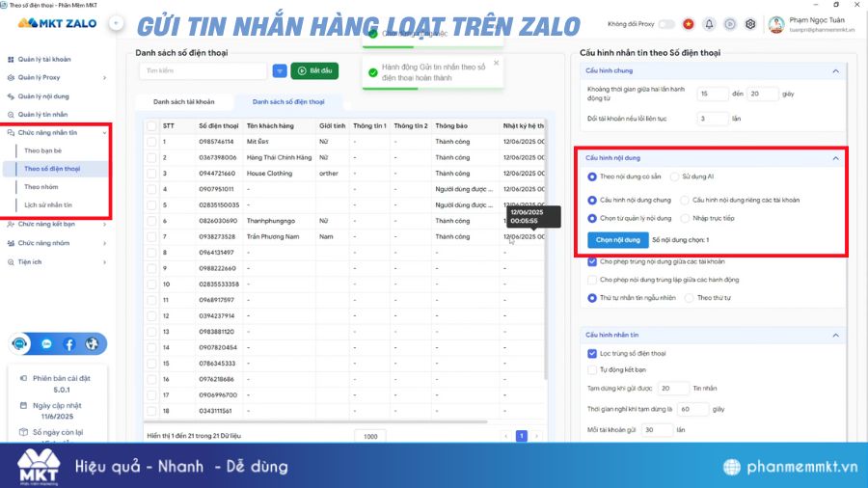Image resolution: width=868 pixels, height=488 pixels.
Task: Click the page size field showing 1000
Action: 370,437
